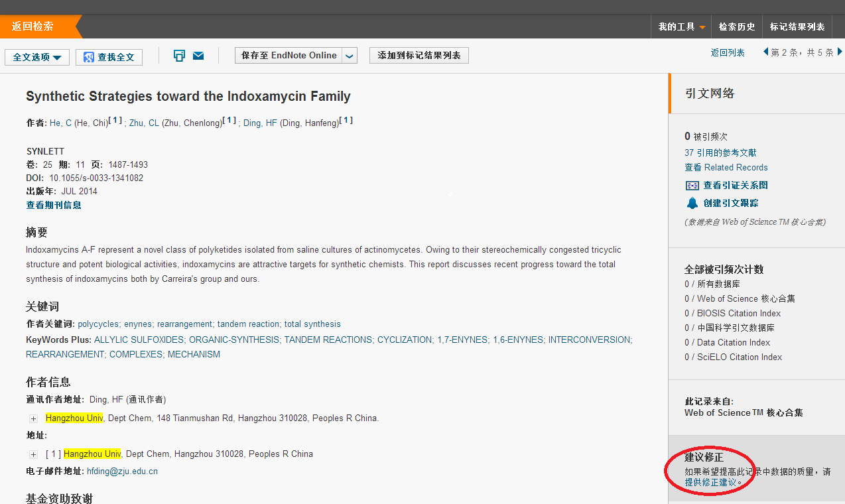
Task: Go to next record arrow
Action: pyautogui.click(x=840, y=52)
